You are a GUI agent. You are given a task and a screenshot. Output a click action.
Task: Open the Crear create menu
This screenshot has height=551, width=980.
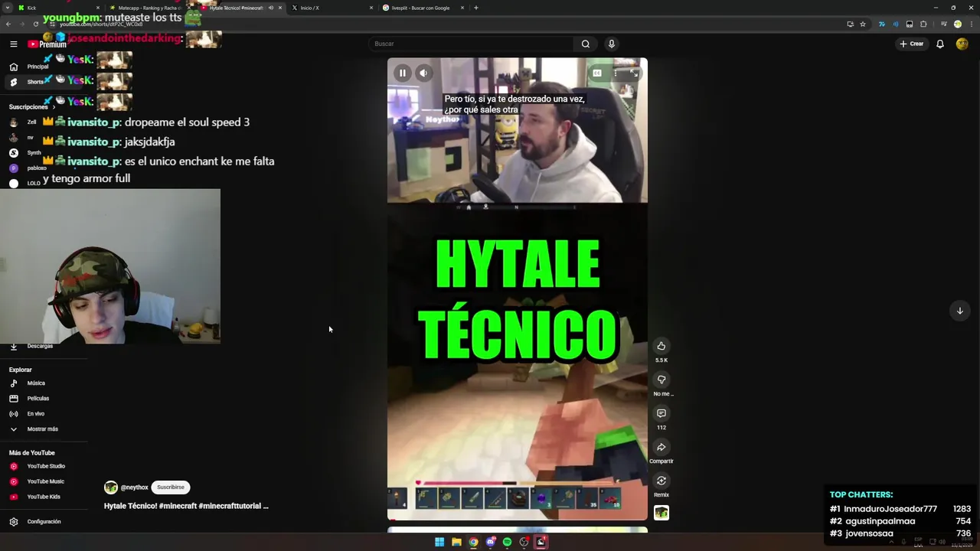911,44
